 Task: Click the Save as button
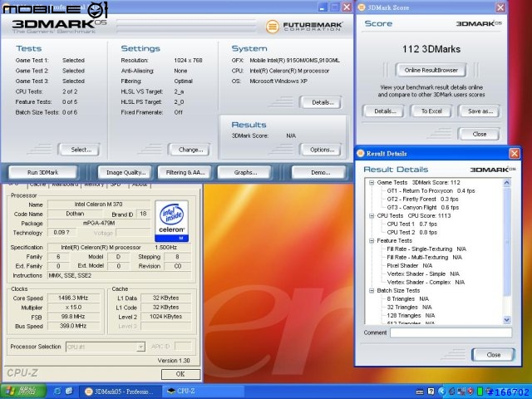[480, 111]
